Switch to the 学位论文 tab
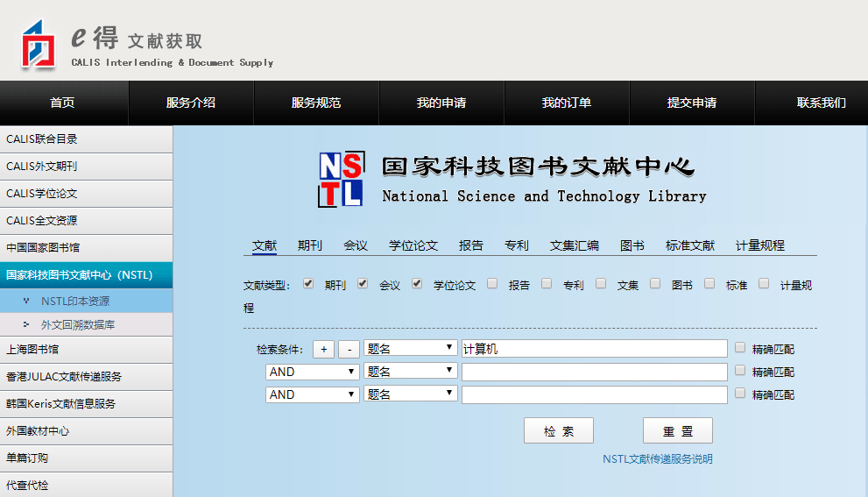The height and width of the screenshot is (497, 868). pyautogui.click(x=413, y=245)
